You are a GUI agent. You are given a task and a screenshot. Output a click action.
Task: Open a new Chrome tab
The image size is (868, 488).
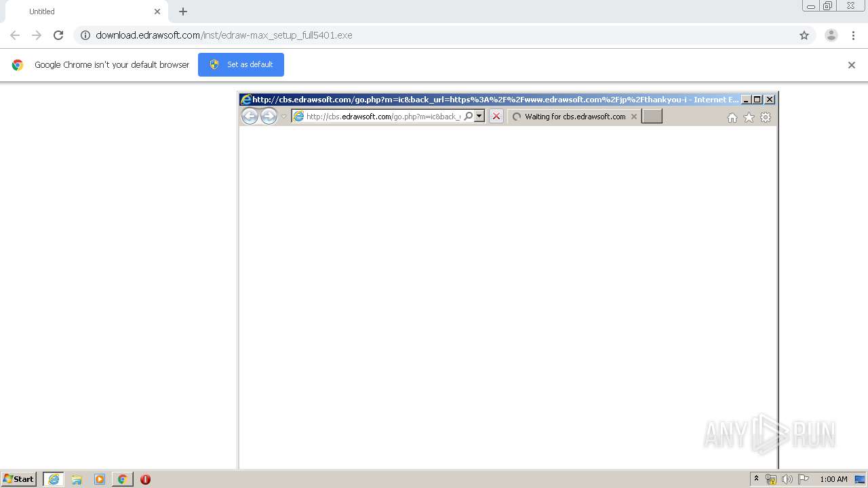pos(183,12)
